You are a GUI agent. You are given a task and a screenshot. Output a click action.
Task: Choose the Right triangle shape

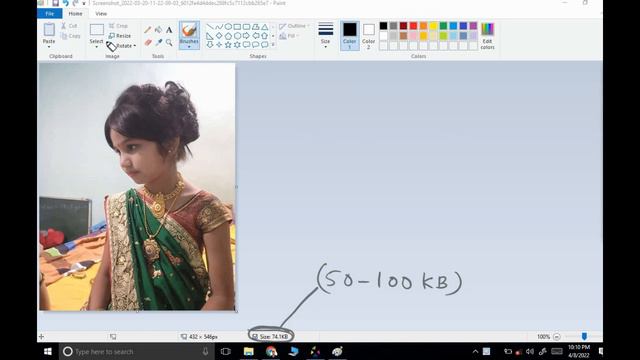point(210,36)
